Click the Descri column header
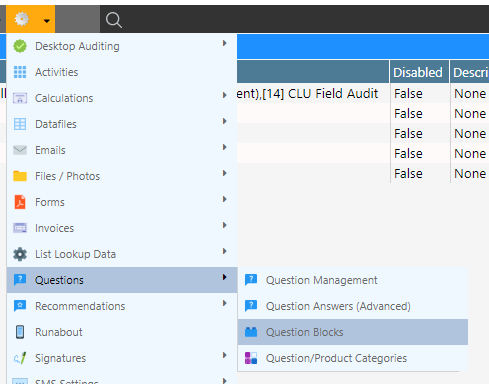 click(x=470, y=72)
